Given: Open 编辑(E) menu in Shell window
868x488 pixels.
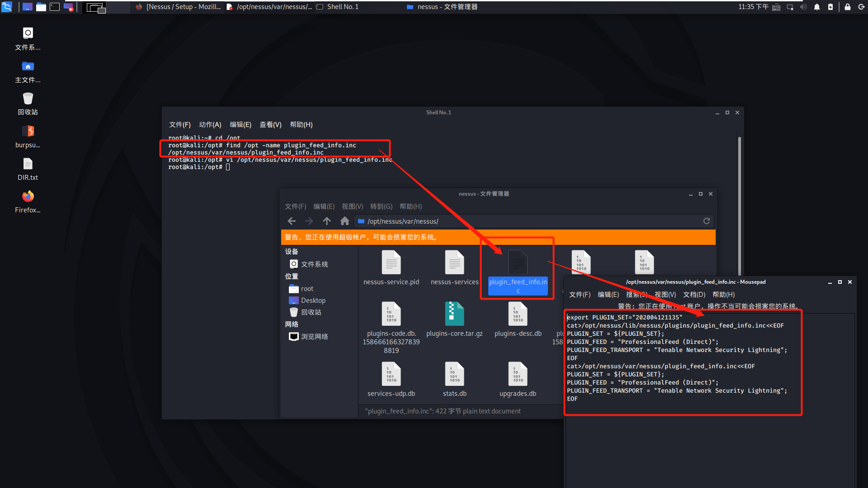Looking at the screenshot, I should pos(241,125).
